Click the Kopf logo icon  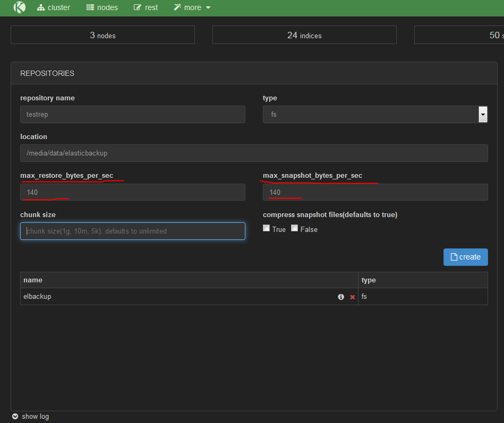click(19, 7)
